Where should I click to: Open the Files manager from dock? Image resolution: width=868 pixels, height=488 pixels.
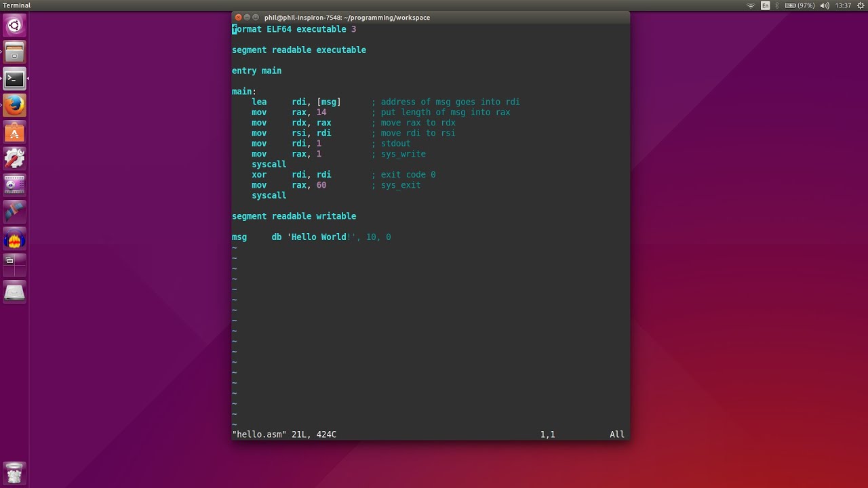(x=14, y=52)
